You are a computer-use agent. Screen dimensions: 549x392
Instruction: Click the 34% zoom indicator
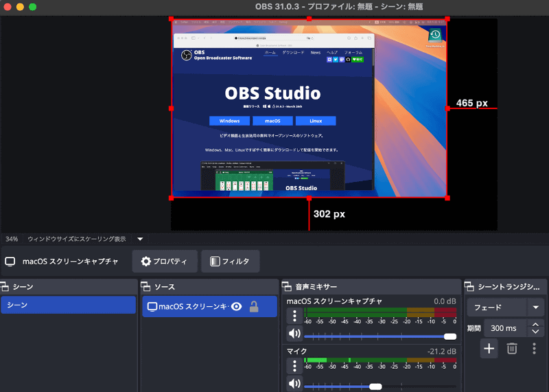point(12,239)
